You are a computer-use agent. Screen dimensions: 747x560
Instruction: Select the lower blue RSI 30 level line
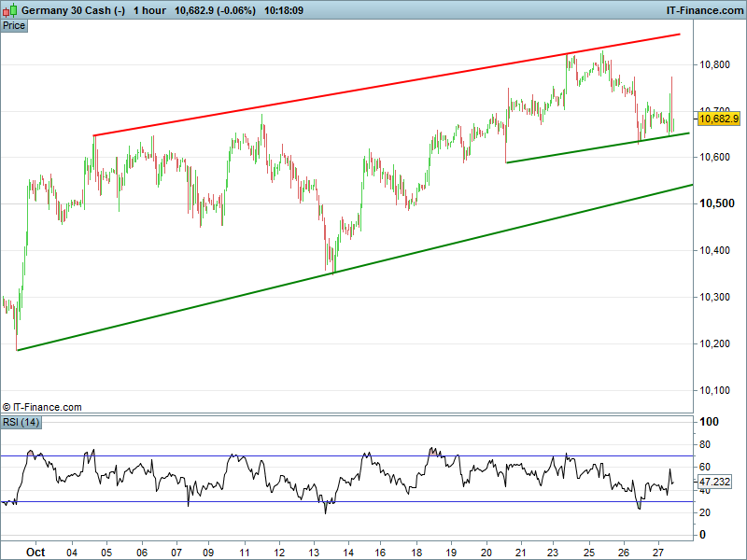coord(346,501)
